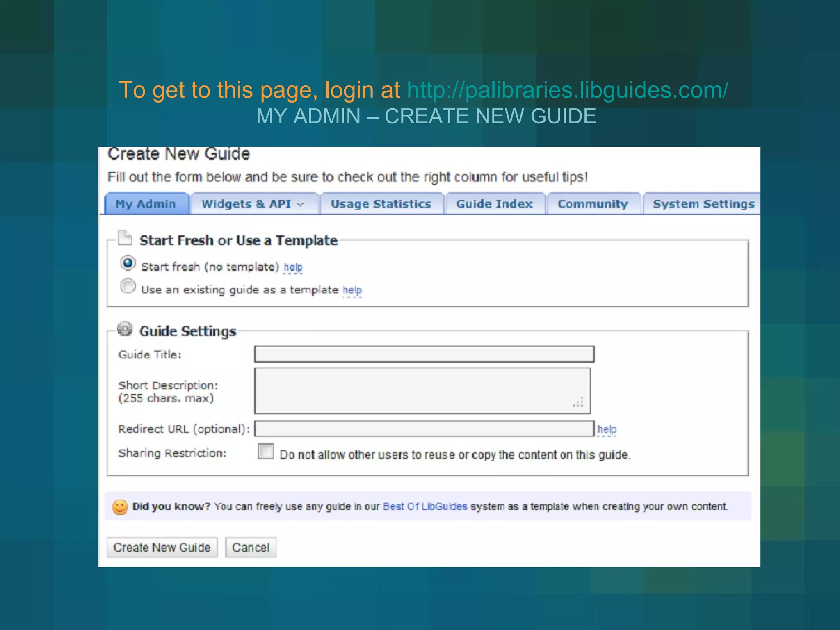Open the palibraries.libguides.com link
The image size is (840, 630).
pos(568,90)
